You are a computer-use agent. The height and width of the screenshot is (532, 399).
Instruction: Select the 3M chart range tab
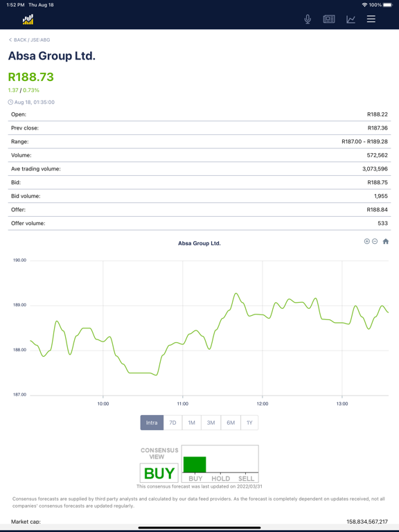click(x=211, y=423)
